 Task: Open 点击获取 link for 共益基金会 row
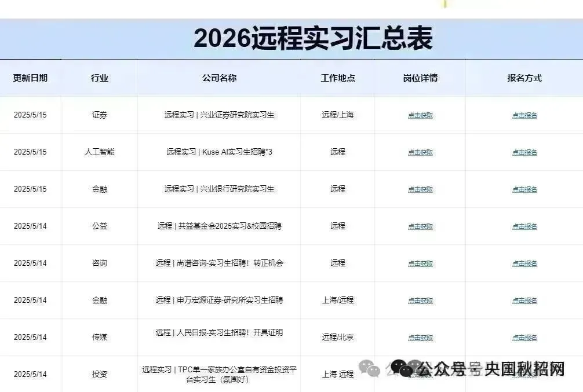(420, 226)
